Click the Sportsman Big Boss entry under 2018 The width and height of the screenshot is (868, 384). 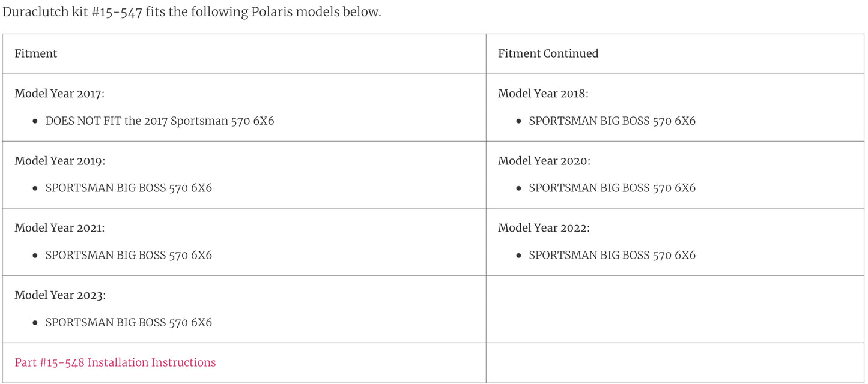click(612, 121)
